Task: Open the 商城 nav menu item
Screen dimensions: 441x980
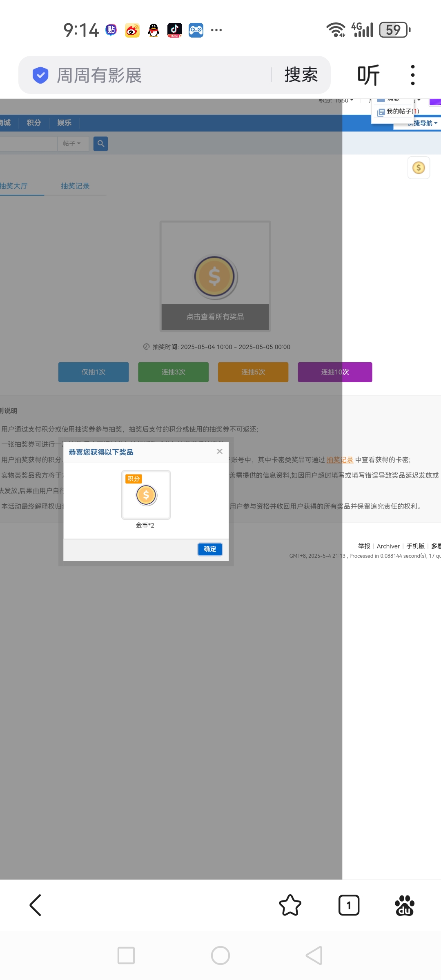Action: (5, 123)
